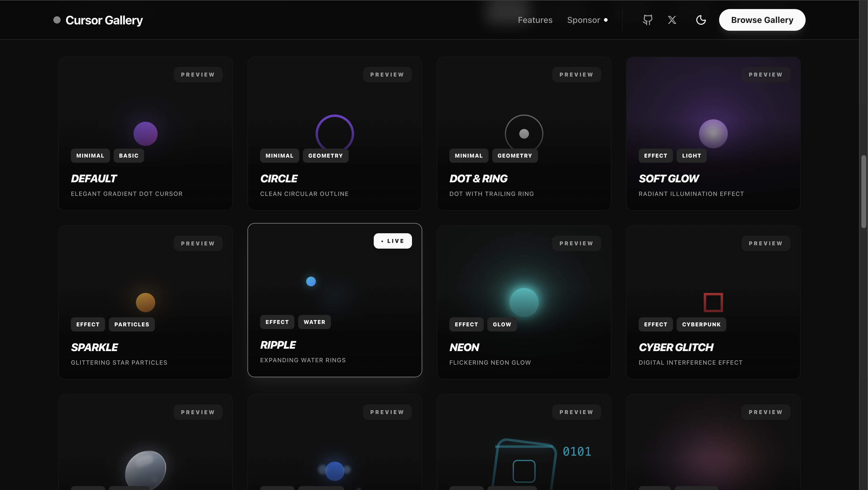Click Preview badge on Sparkle card
Screen dimensions: 868x490
(198, 243)
